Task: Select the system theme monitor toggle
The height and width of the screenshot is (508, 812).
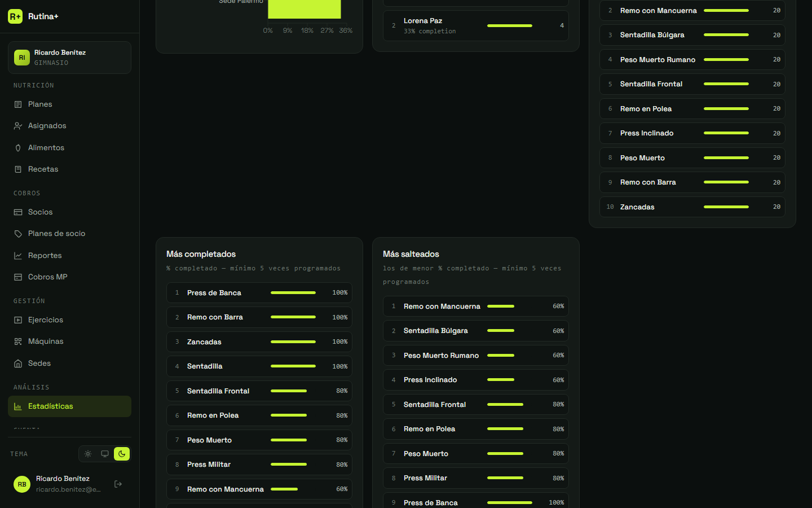Action: pyautogui.click(x=105, y=454)
